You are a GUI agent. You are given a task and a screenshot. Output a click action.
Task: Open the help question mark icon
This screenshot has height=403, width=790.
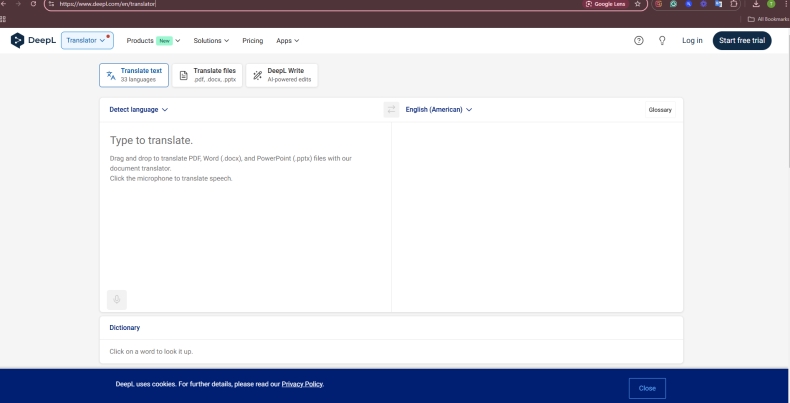pos(639,40)
